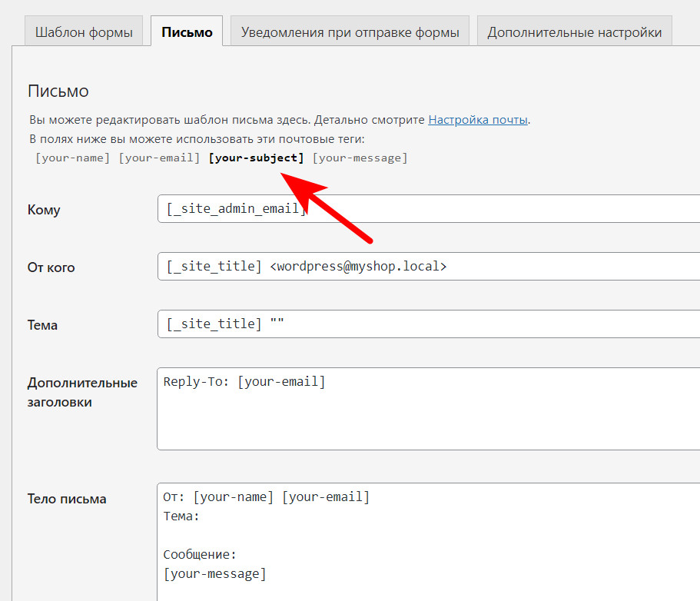Focus the Кому recipient field

tap(429, 208)
